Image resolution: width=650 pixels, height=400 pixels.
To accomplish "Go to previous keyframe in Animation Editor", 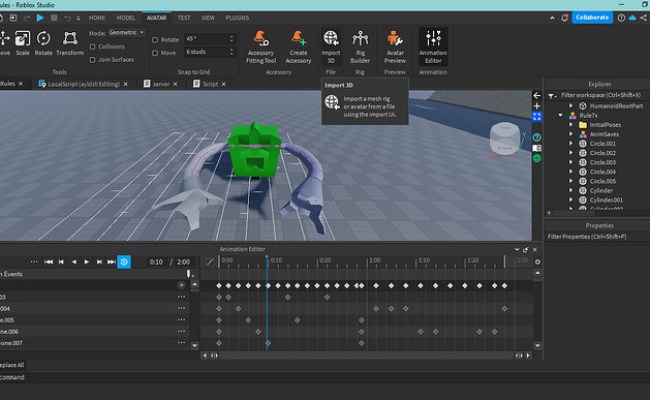I will pos(61,262).
